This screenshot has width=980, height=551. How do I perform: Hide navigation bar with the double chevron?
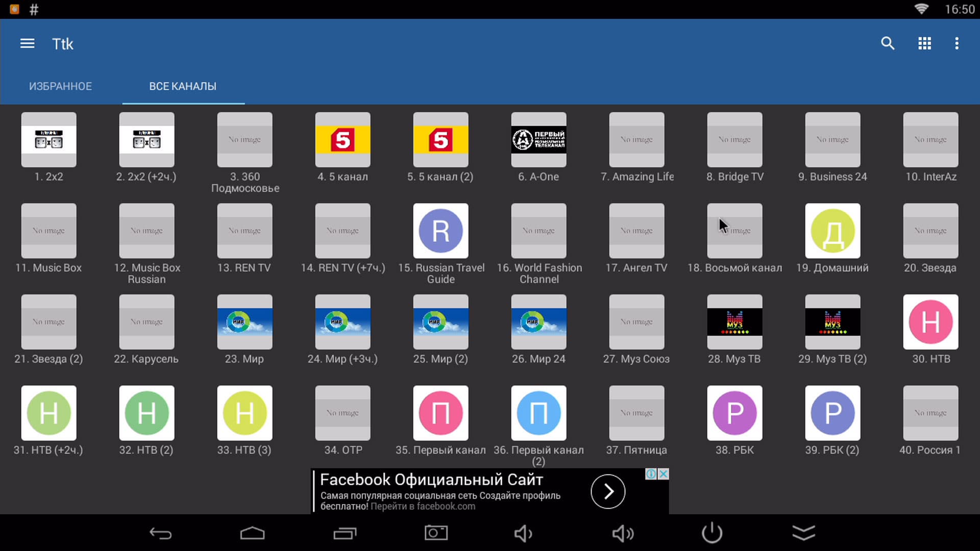803,533
